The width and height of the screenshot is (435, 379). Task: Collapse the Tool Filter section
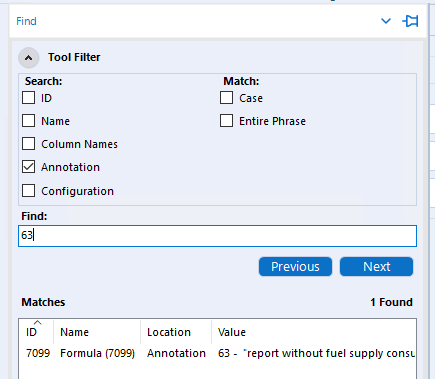pos(29,58)
